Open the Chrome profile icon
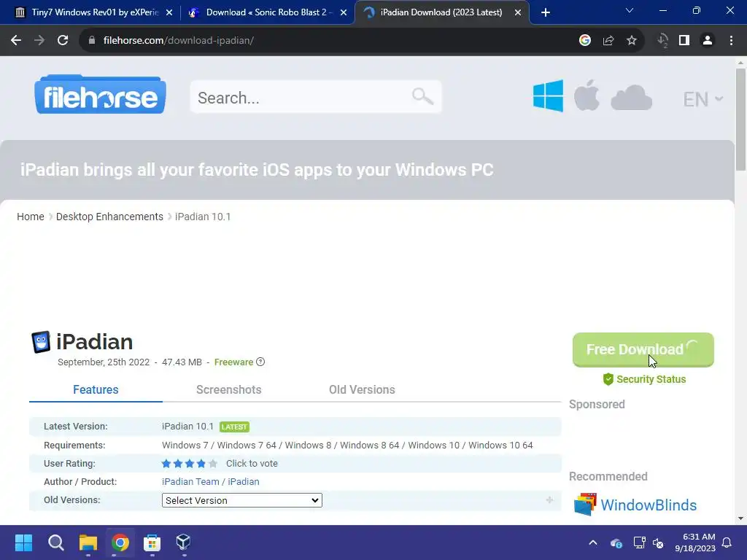 point(708,41)
